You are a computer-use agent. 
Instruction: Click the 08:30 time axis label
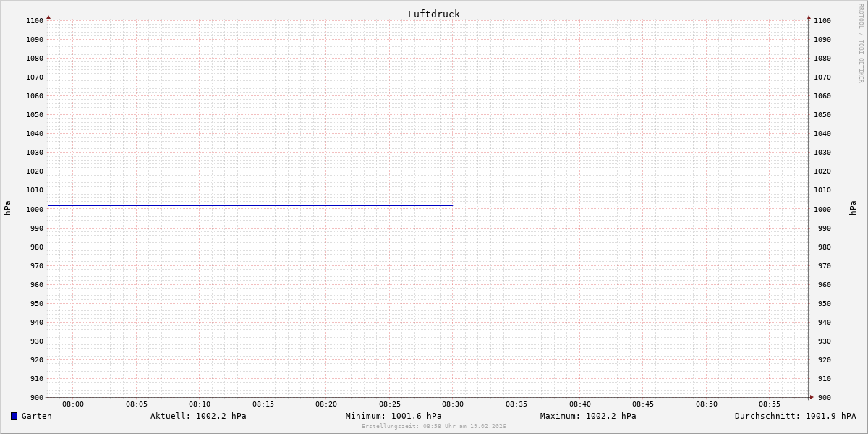(x=453, y=404)
